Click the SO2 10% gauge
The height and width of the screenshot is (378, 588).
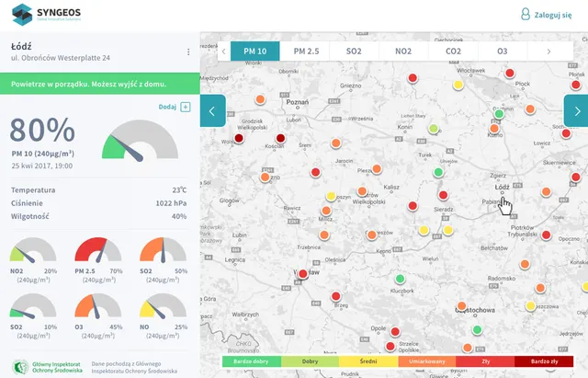33,305
